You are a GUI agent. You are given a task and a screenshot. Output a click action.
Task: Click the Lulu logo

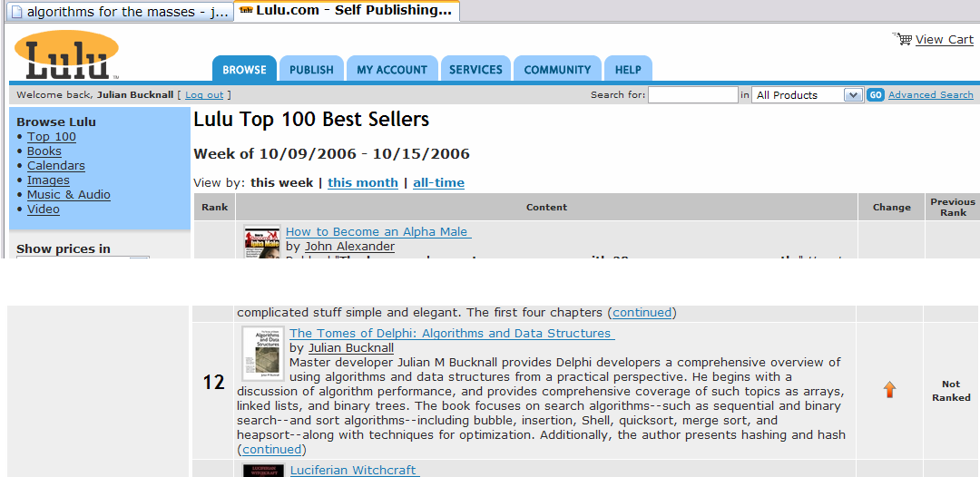[66, 54]
